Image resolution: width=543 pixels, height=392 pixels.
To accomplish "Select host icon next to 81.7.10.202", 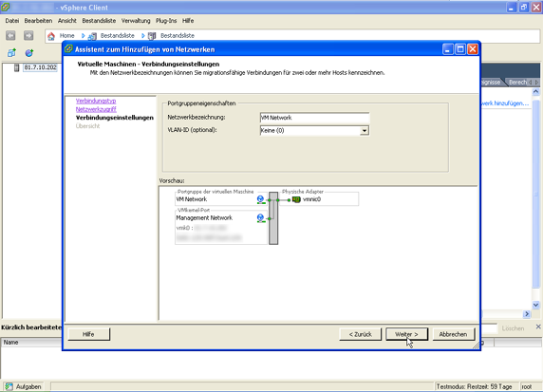I will [x=16, y=67].
